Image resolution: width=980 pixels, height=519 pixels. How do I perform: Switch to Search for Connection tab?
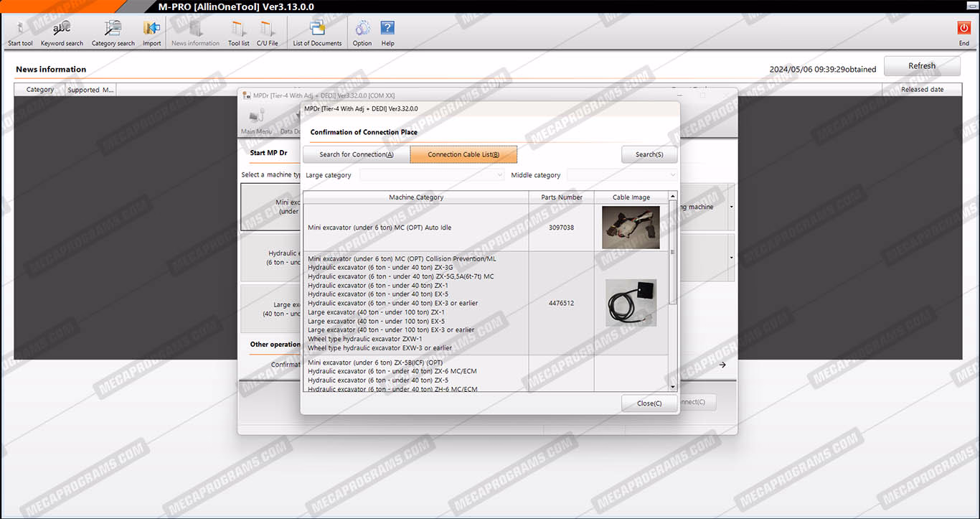pyautogui.click(x=356, y=154)
